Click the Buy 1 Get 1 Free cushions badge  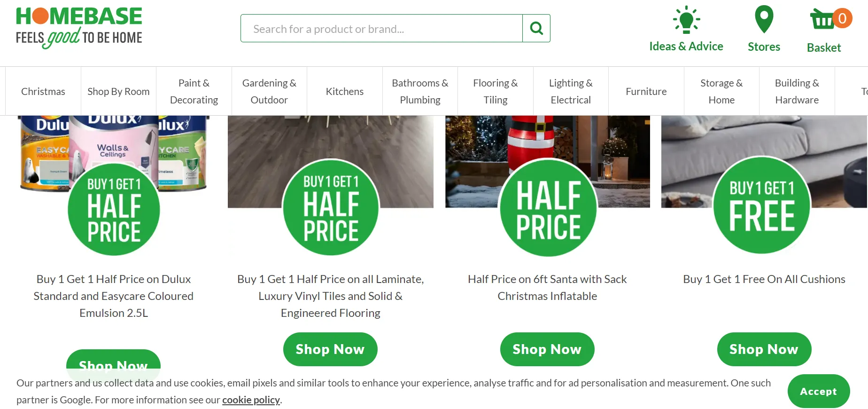[761, 205]
